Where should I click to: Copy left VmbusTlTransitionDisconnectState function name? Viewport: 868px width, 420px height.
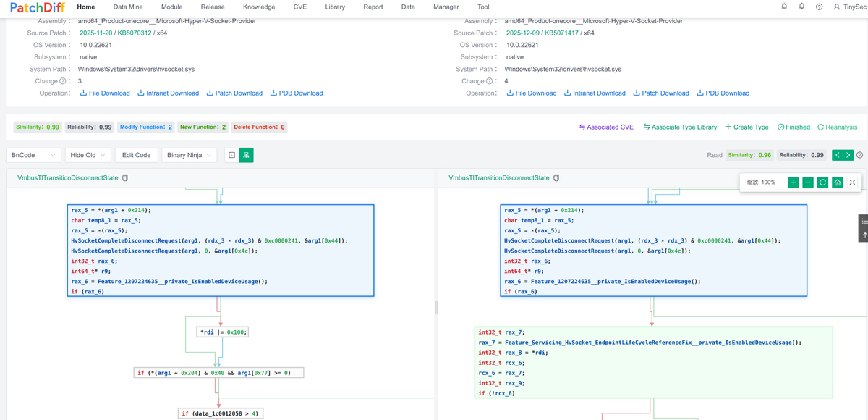[125, 177]
